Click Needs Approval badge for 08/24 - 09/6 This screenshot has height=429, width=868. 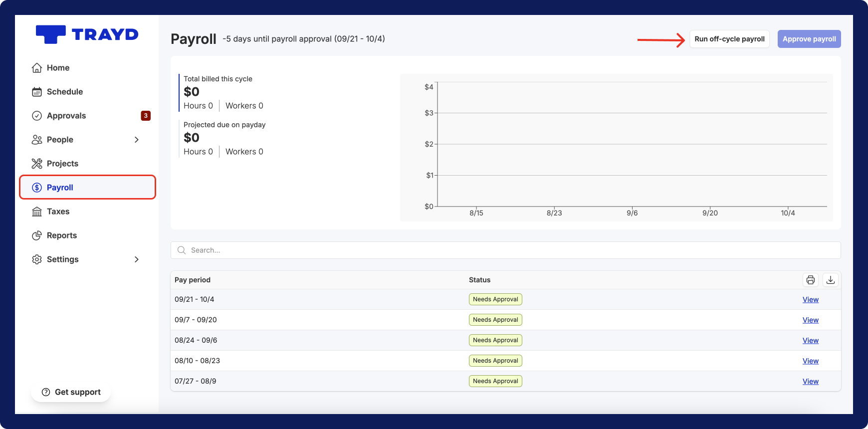(495, 340)
